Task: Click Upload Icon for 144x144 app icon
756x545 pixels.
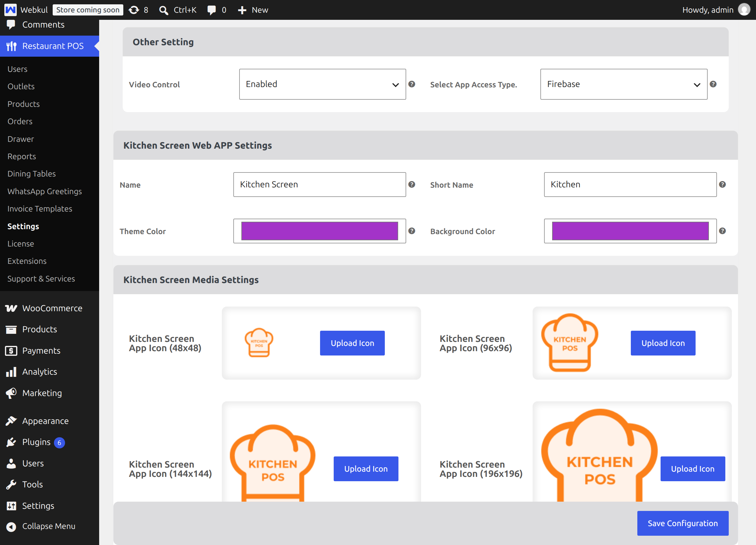Action: [366, 469]
